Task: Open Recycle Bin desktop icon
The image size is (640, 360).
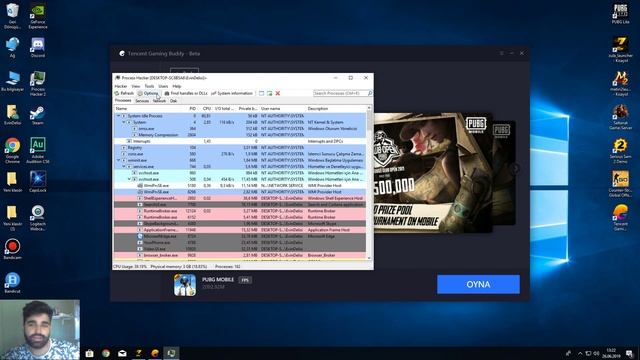Action: pyautogui.click(x=12, y=16)
